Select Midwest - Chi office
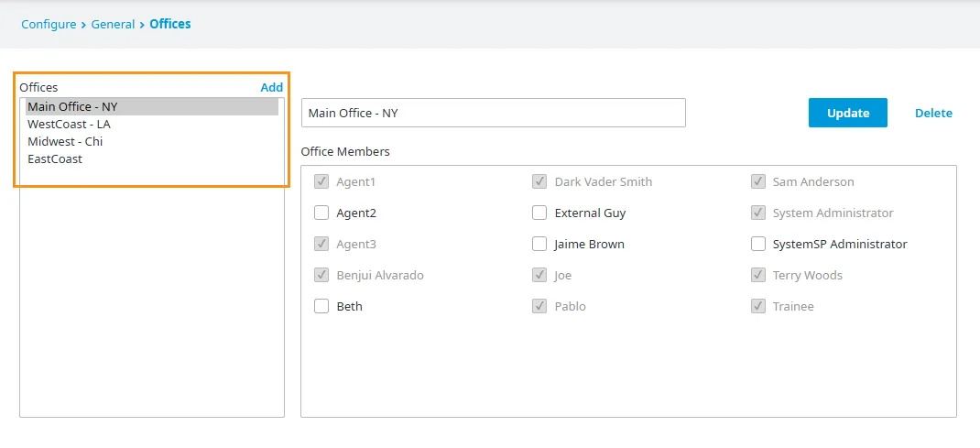 point(152,142)
